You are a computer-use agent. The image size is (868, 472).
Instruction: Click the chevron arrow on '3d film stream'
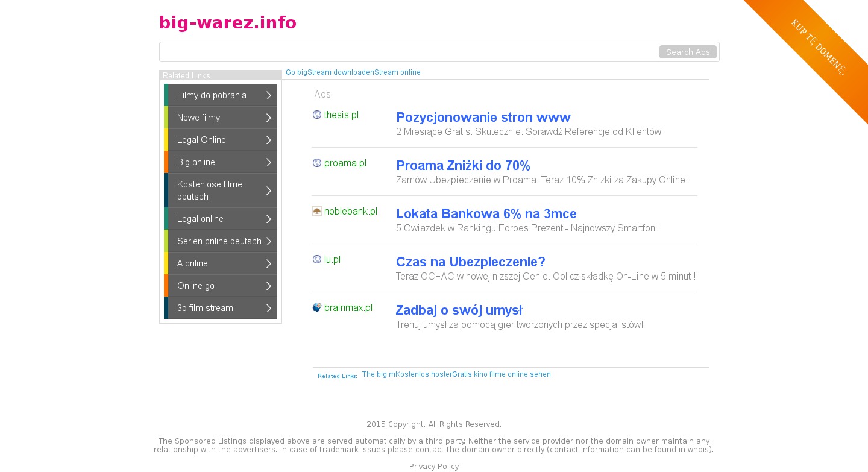point(269,308)
